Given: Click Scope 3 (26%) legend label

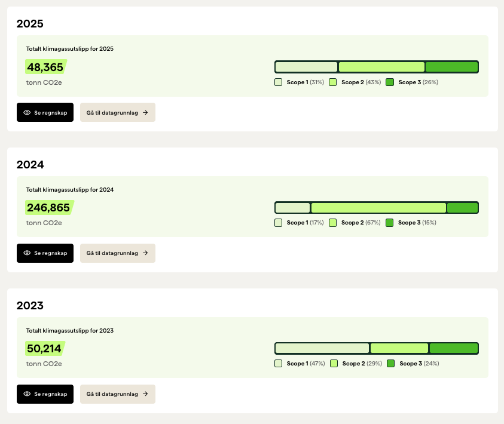Looking at the screenshot, I should 418,82.
